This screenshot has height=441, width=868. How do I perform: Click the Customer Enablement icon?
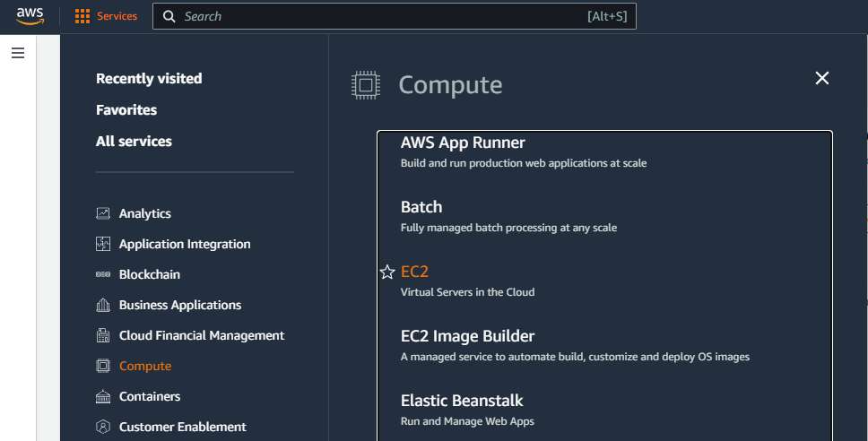pos(103,427)
